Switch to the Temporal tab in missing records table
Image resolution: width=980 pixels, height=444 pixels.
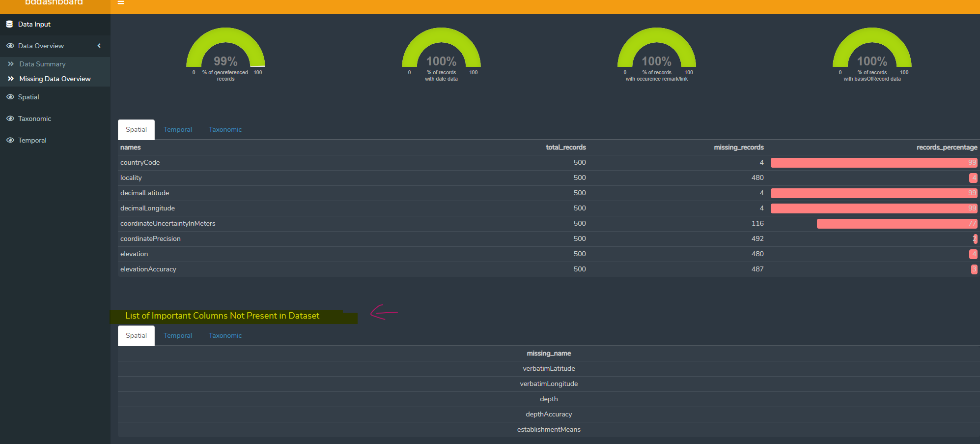178,129
